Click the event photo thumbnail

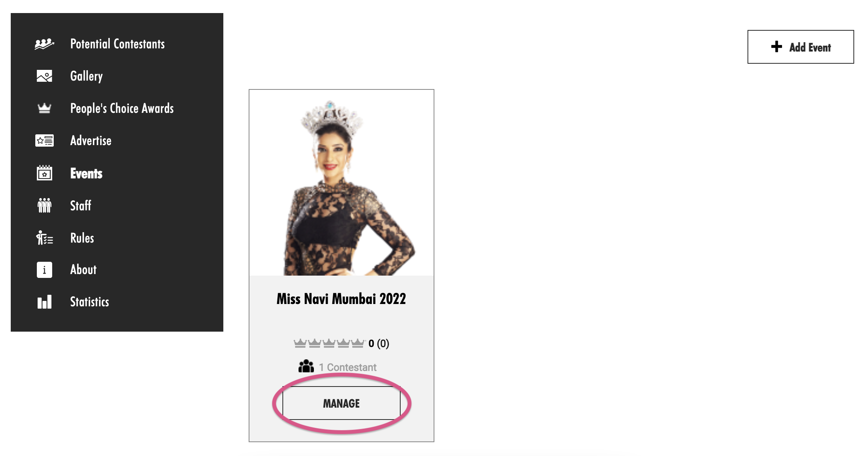click(x=342, y=183)
